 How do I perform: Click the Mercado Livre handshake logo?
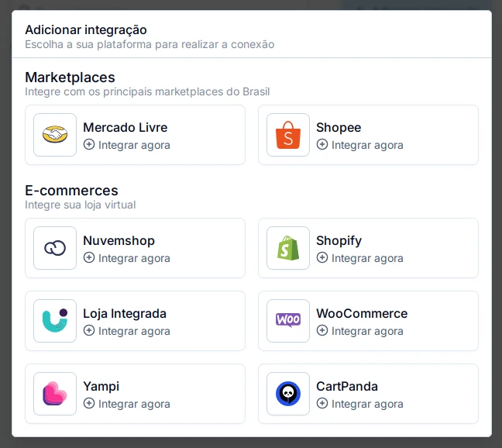(x=55, y=135)
